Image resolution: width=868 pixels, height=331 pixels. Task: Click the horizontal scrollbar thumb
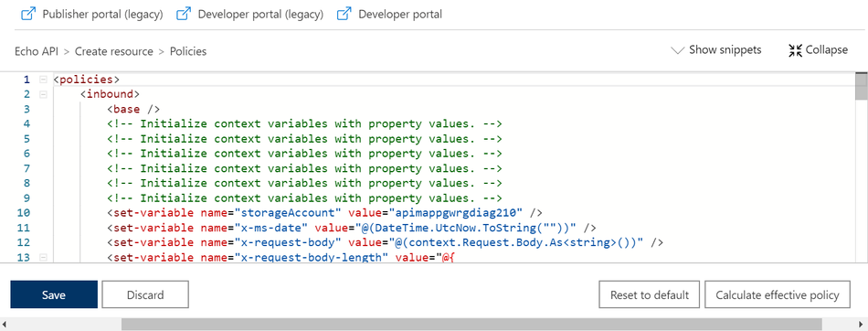tap(471, 325)
